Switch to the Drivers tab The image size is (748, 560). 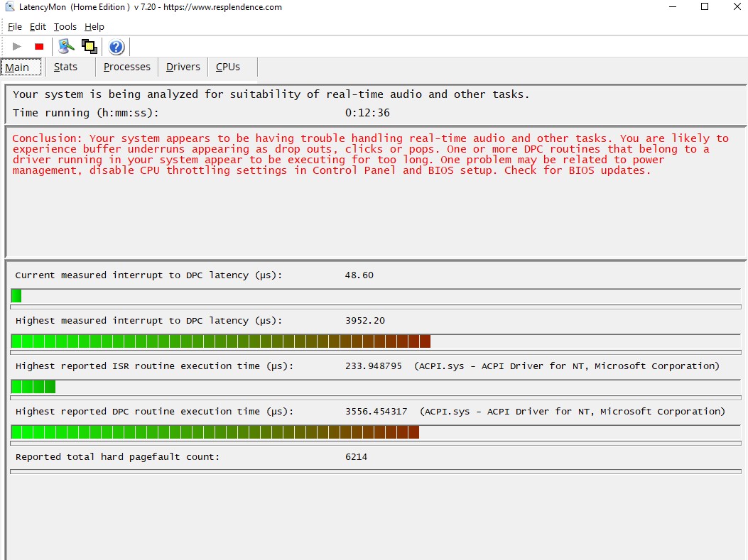tap(183, 66)
